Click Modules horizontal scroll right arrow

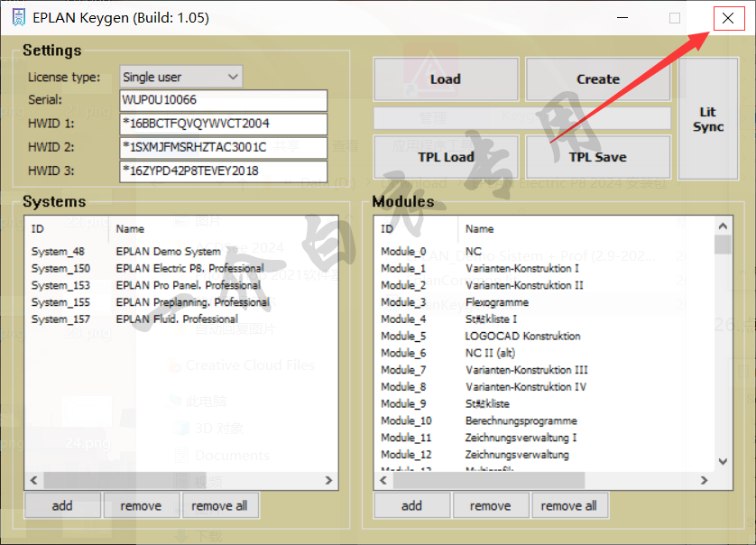pos(705,480)
